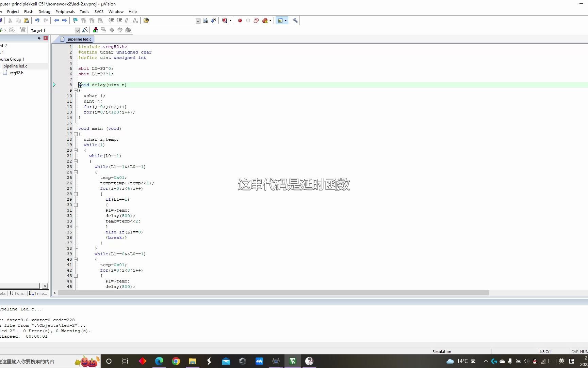Viewport: 588px width, 368px height.
Task: Open the Project menu
Action: coord(13,12)
